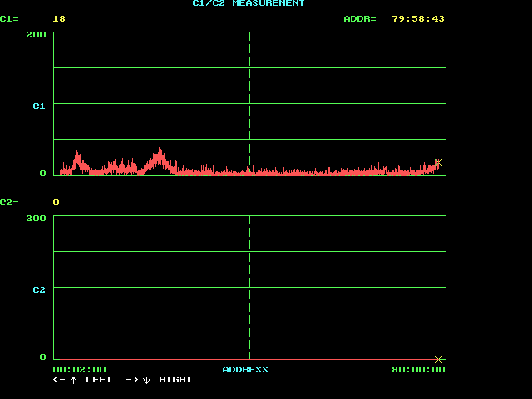
Task: Click the C2= label above lower graph
Action: point(9,203)
